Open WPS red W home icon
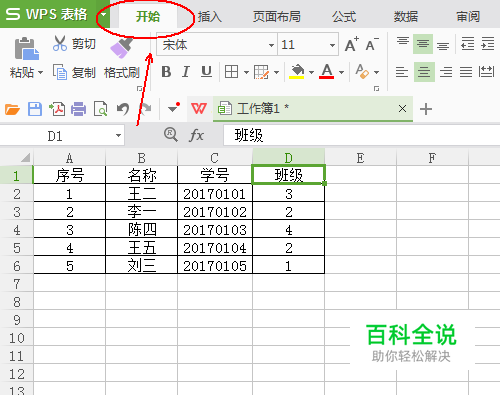Image resolution: width=500 pixels, height=395 pixels. click(199, 109)
